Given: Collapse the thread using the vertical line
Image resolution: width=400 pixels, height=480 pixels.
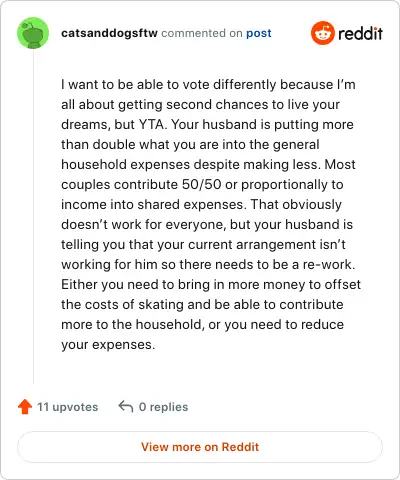Looking at the screenshot, I should 33,217.
